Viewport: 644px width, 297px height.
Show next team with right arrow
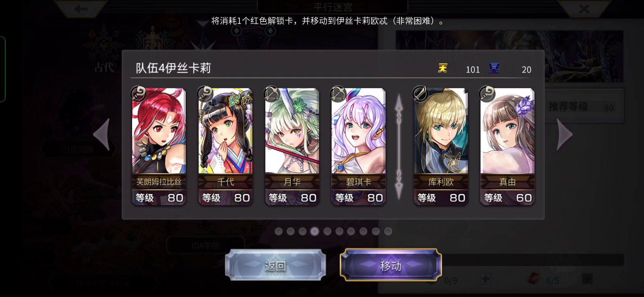[x=565, y=134]
